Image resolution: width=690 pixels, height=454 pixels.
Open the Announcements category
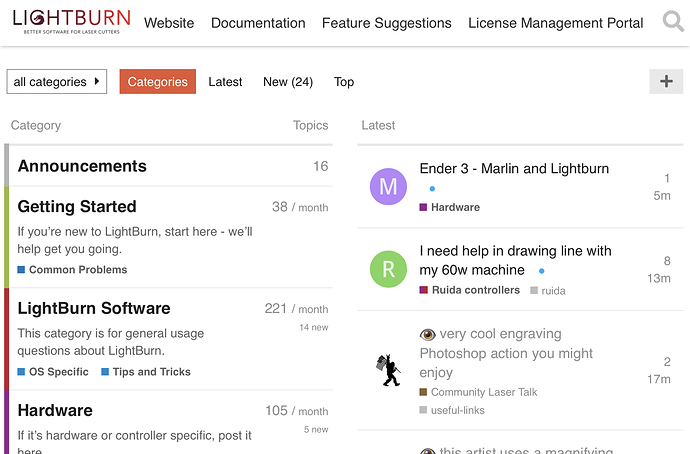pyautogui.click(x=82, y=166)
